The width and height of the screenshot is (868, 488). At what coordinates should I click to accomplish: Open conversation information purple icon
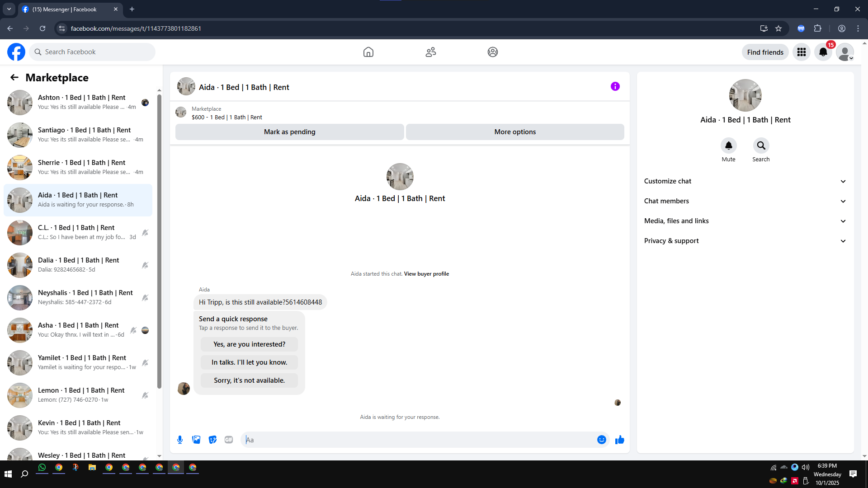pyautogui.click(x=615, y=86)
